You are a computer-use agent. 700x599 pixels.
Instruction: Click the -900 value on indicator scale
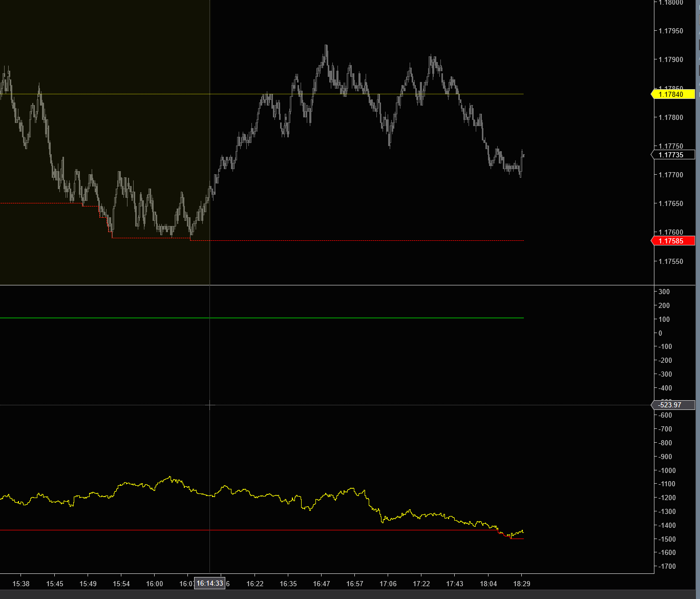coord(665,457)
